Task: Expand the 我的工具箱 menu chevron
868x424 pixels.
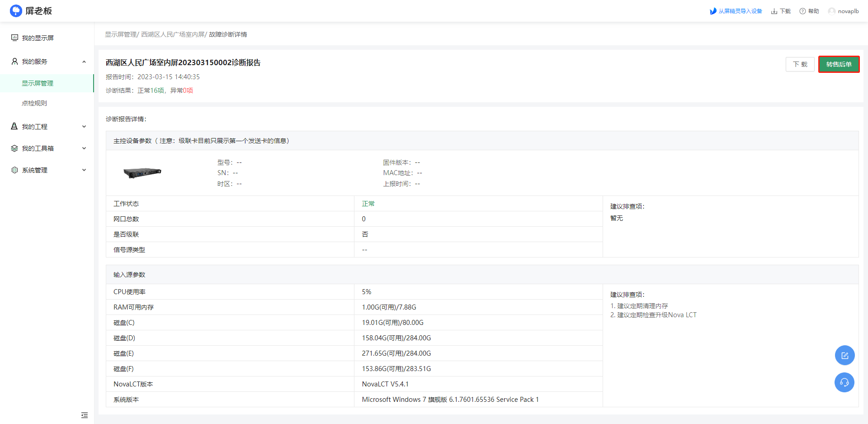Action: [84, 148]
